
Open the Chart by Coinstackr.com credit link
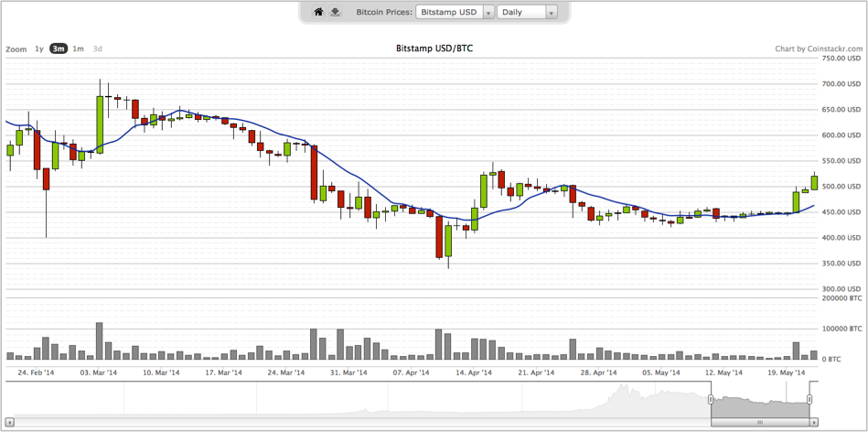click(818, 49)
